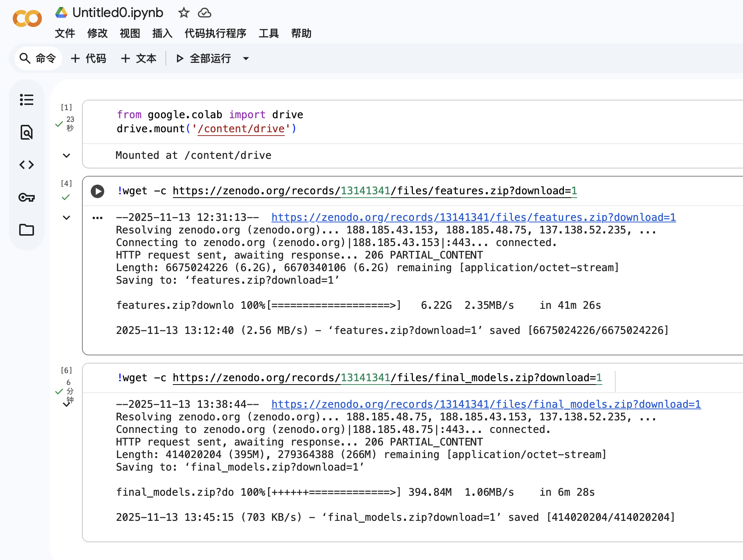Click the + 代码 button
This screenshot has width=743, height=560.
click(x=89, y=58)
